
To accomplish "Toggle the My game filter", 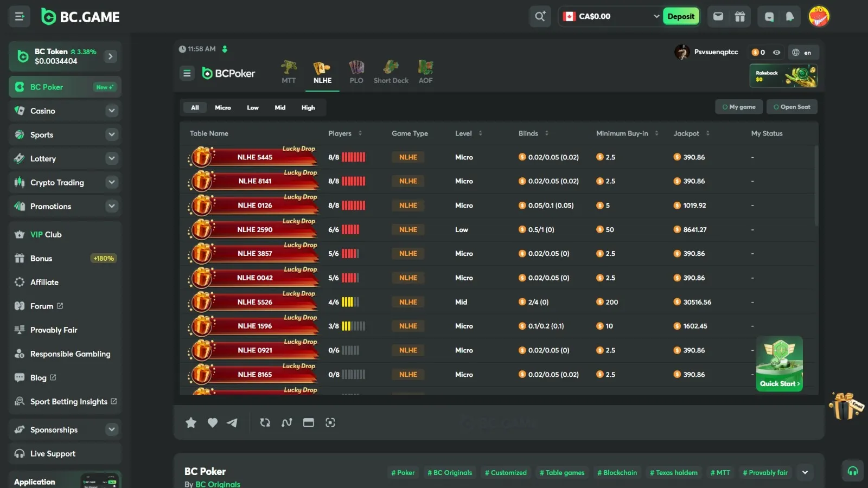I will 739,107.
